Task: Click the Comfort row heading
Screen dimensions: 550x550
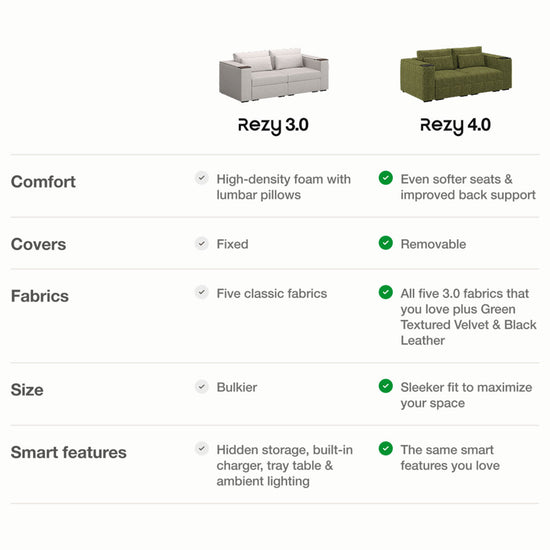Action: [43, 182]
